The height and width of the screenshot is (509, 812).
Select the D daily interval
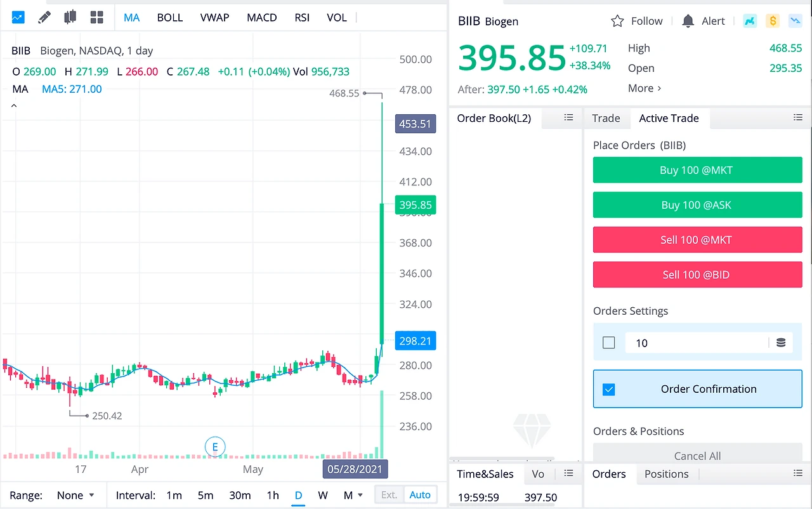[x=298, y=495]
